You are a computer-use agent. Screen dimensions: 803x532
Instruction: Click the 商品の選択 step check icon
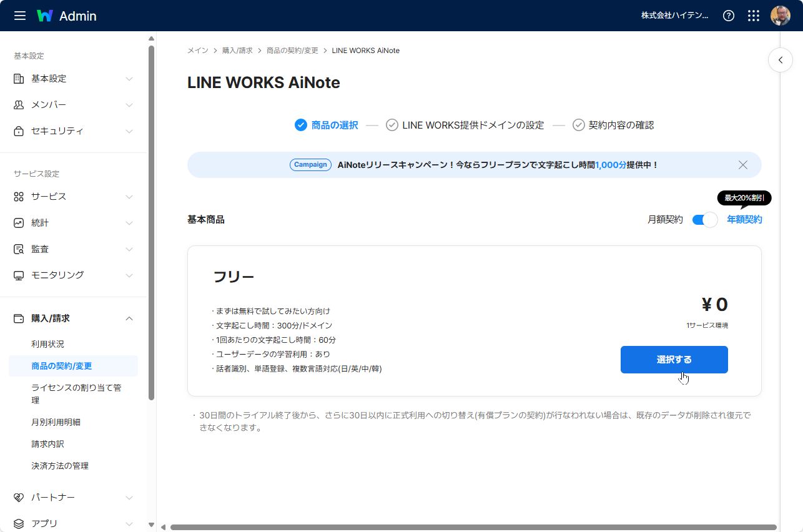(301, 125)
